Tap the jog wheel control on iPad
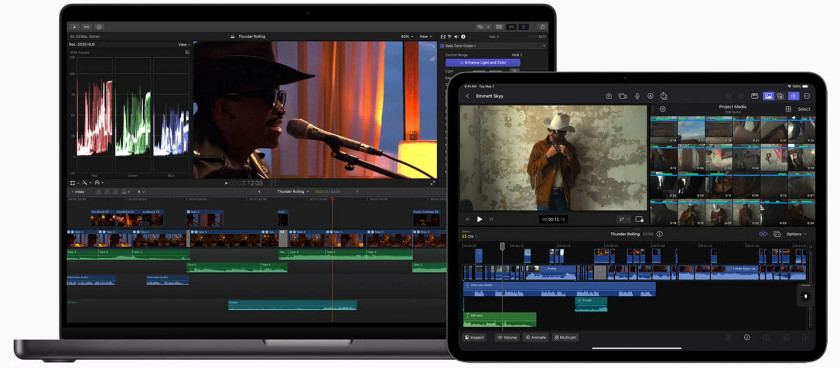The height and width of the screenshot is (368, 840). tap(805, 296)
